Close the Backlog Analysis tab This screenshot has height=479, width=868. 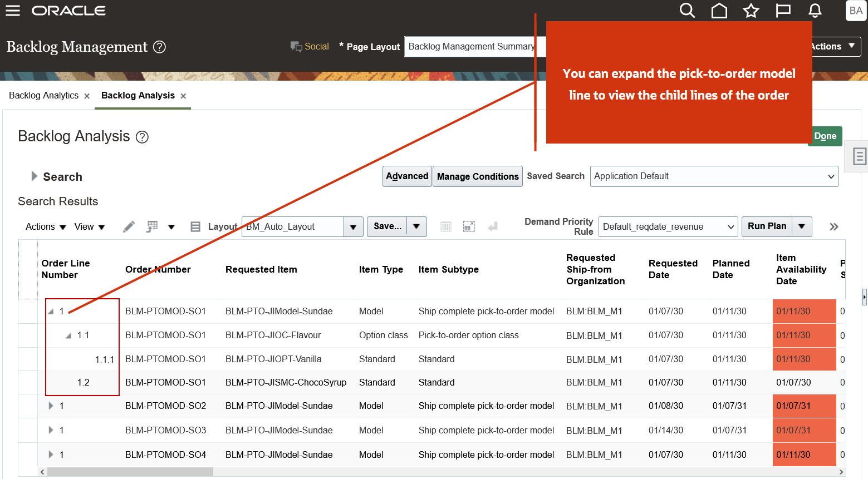183,96
